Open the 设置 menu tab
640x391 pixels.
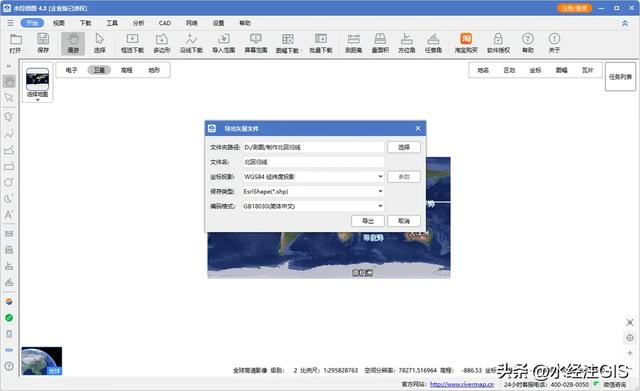218,23
